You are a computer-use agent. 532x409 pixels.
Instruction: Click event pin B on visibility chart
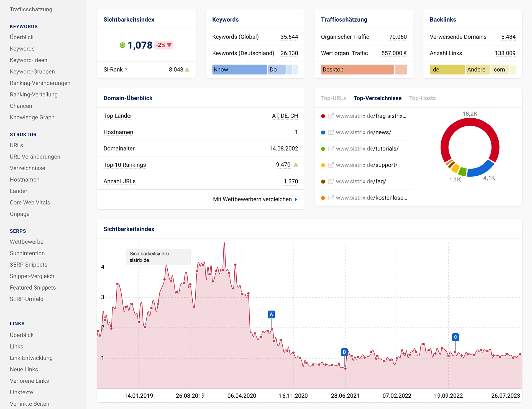coord(344,352)
